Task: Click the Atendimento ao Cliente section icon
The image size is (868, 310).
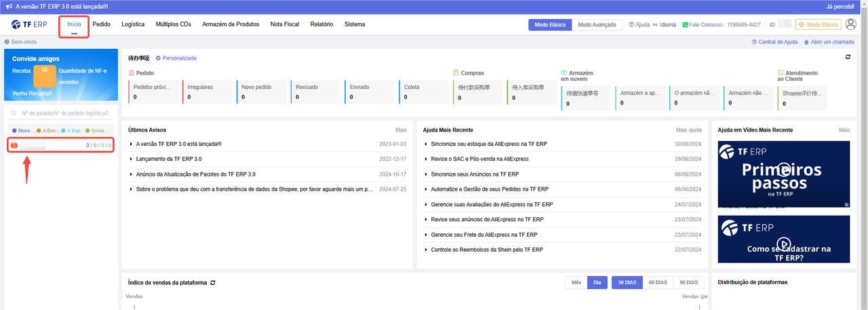Action: (x=781, y=73)
